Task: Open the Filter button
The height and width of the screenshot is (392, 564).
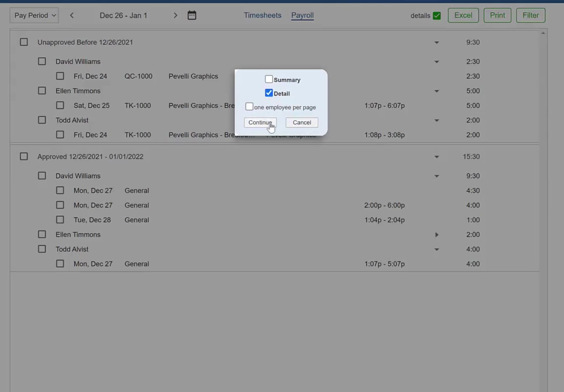Action: (531, 15)
